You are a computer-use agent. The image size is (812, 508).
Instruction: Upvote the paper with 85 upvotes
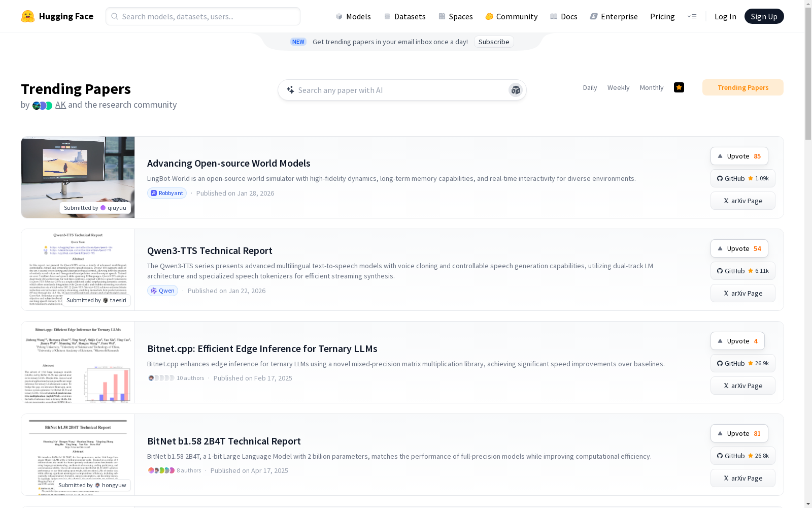point(739,156)
